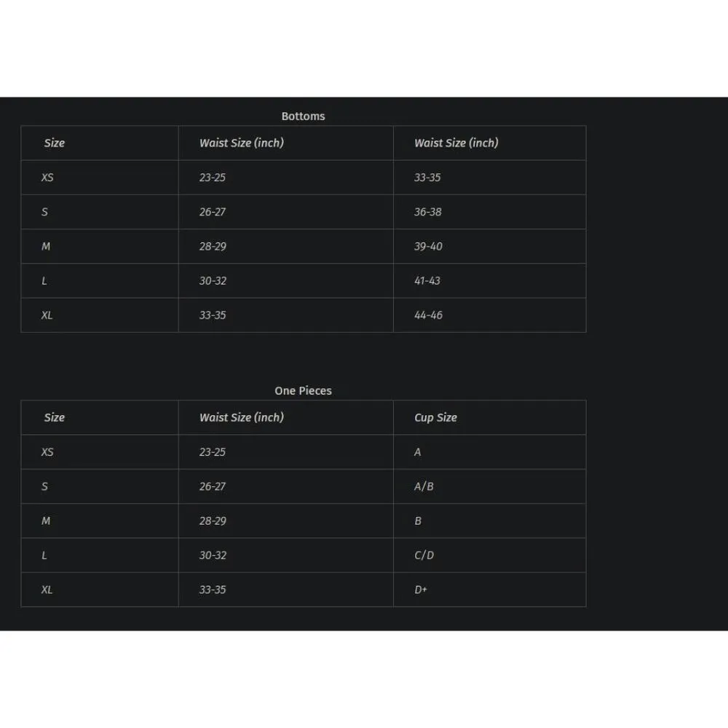Viewport: 728px width, 728px height.
Task: Click "Waist Size (inch)" header in One Pieces table
Action: 242,418
